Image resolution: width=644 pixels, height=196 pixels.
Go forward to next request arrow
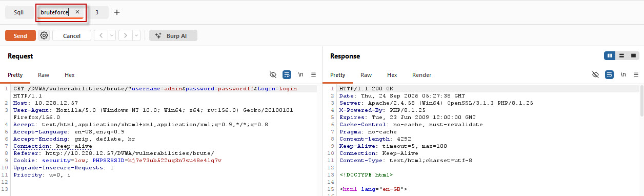coord(126,35)
